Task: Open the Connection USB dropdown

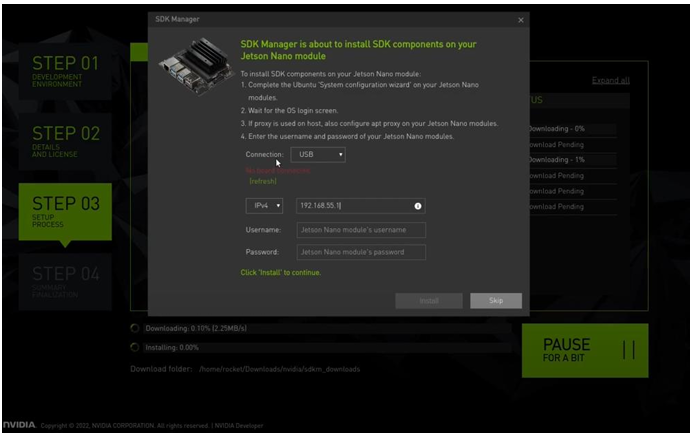Action: click(x=318, y=155)
